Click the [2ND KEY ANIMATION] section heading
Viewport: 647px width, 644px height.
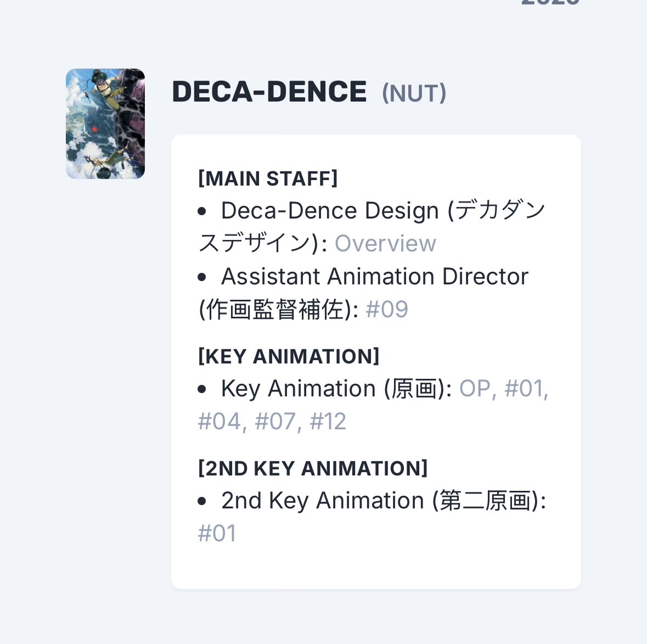click(313, 468)
